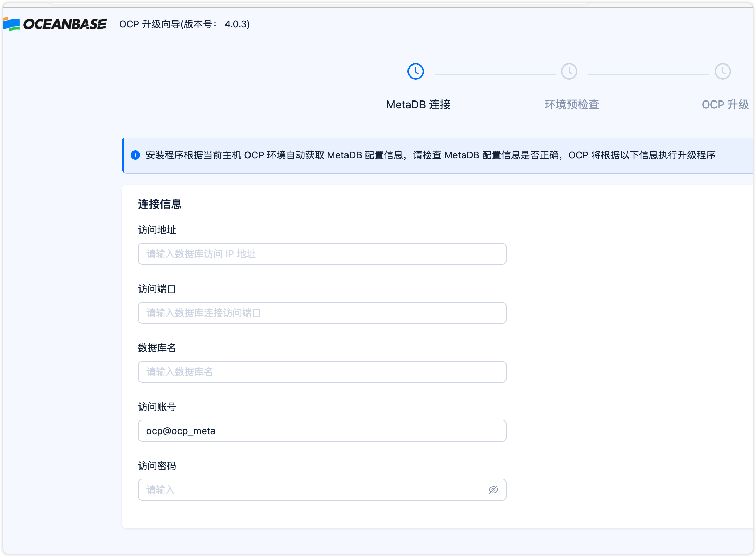Focus the 数据库名 input field

[322, 372]
